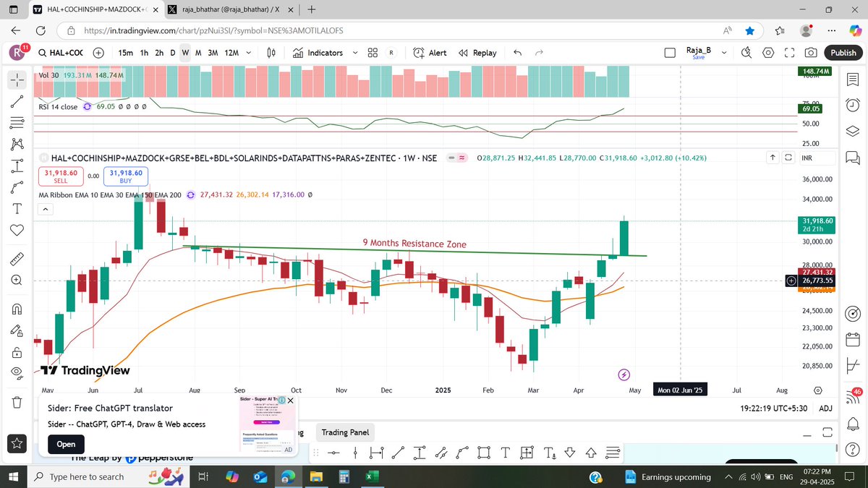
Task: Redo the chart action
Action: (539, 53)
